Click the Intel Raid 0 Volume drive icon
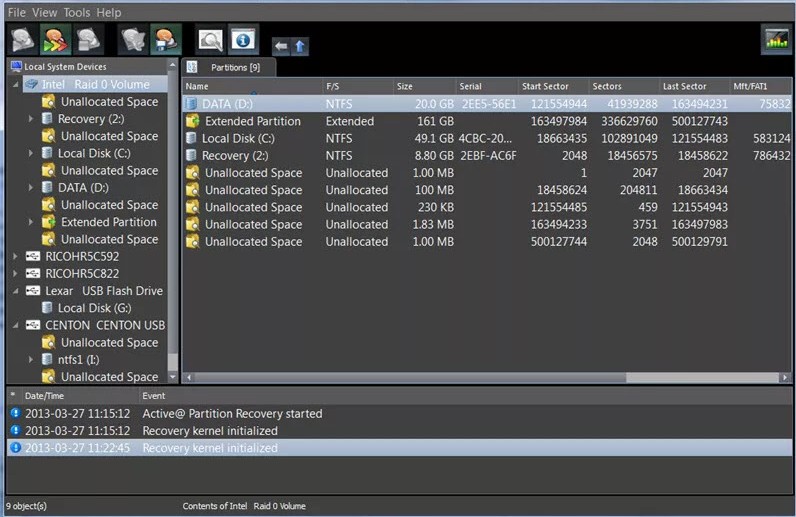796x517 pixels. (31, 84)
